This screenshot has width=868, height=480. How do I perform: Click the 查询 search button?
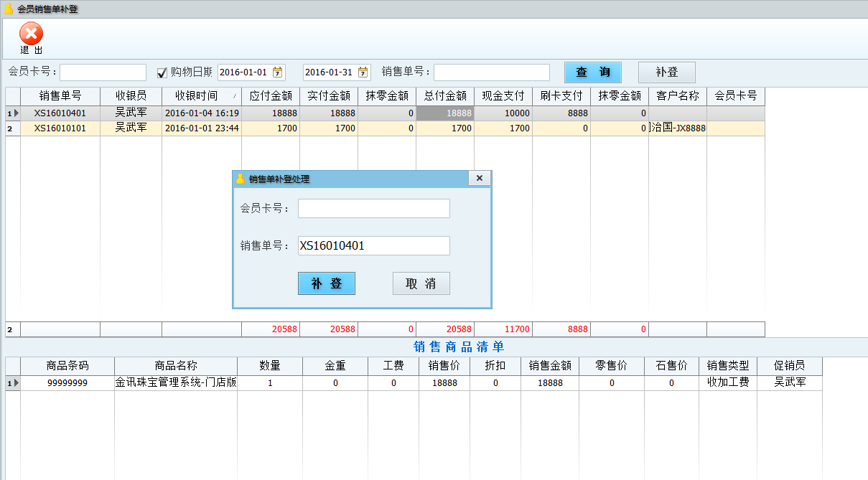click(x=592, y=72)
